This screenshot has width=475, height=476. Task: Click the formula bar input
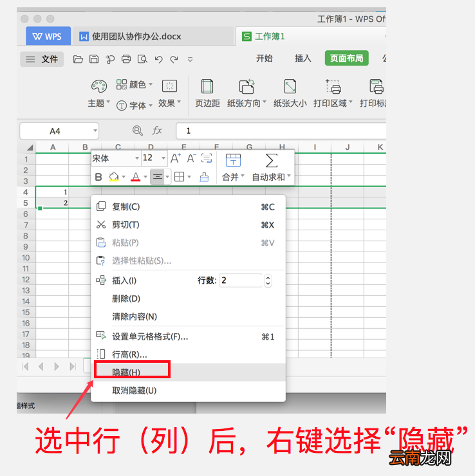(x=281, y=131)
